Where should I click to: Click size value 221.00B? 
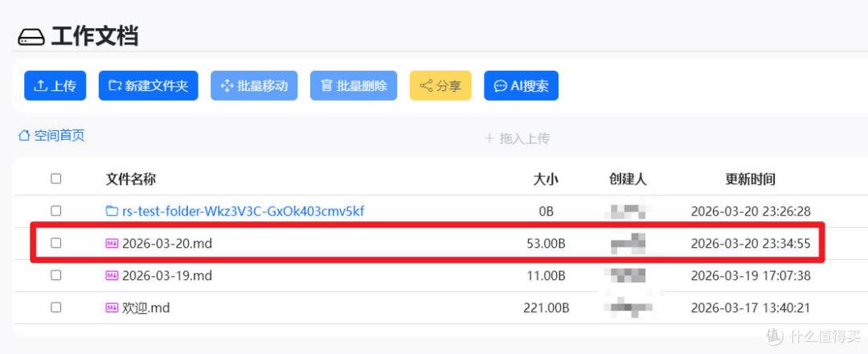tap(547, 307)
